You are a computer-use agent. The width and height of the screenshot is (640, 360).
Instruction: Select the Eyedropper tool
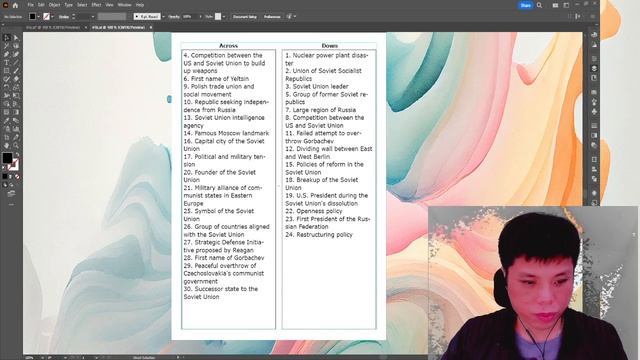click(x=7, y=120)
